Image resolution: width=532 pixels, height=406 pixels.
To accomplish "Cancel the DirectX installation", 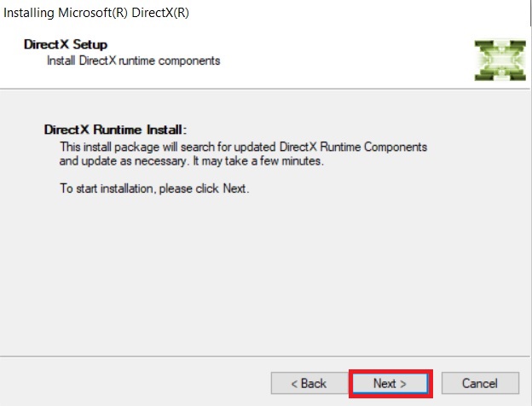I will click(x=480, y=384).
